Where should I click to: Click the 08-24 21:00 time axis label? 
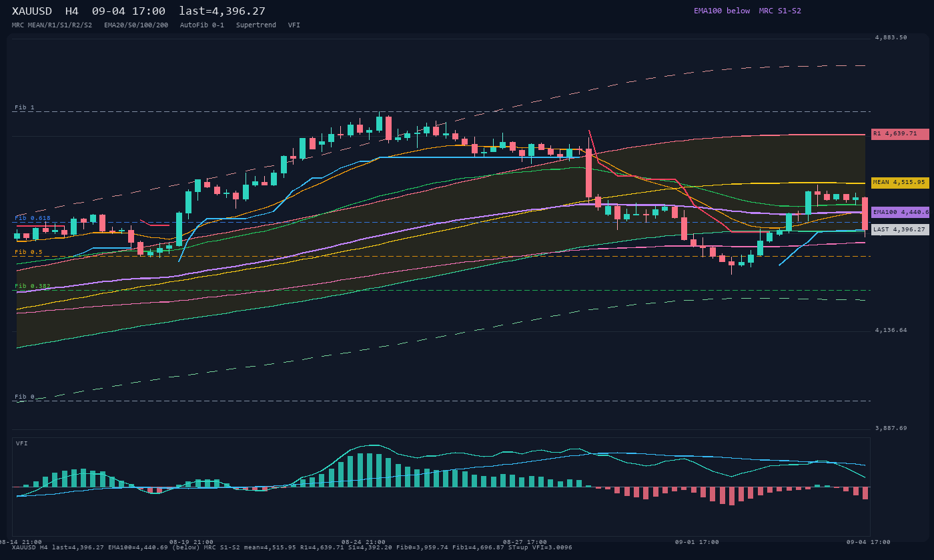(364, 542)
